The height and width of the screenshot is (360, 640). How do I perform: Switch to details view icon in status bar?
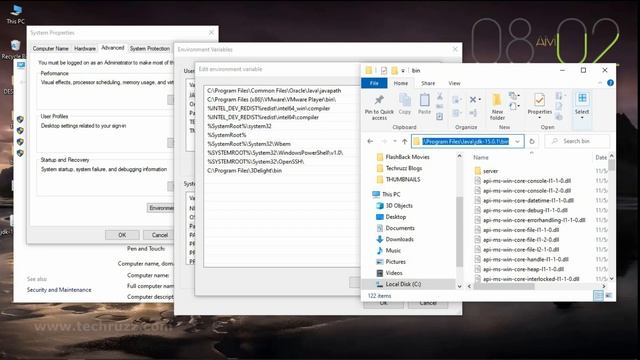click(598, 296)
